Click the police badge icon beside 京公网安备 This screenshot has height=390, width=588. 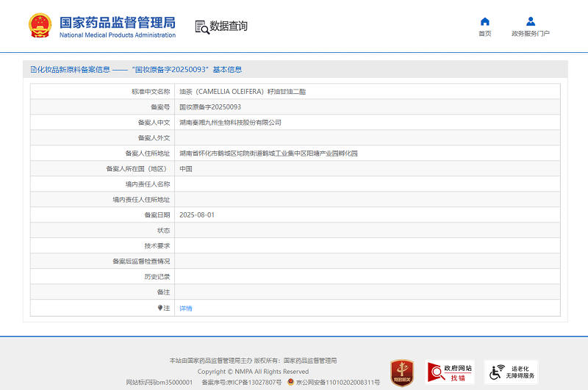291,383
